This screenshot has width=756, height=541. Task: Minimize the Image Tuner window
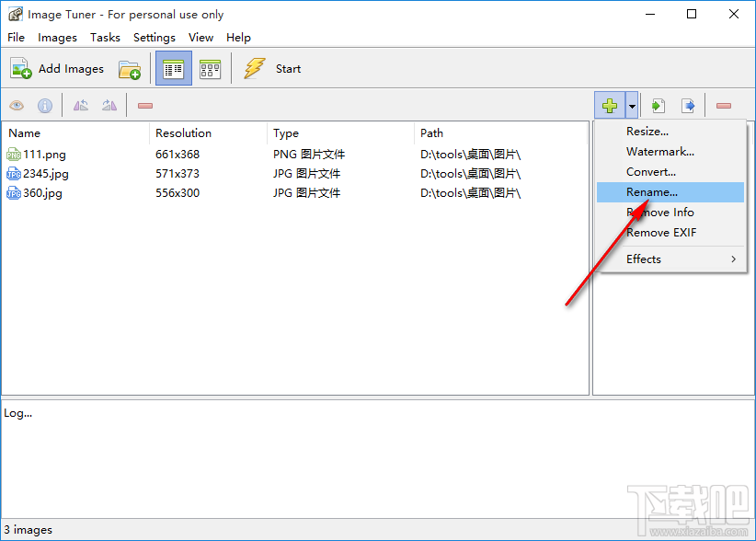click(x=650, y=14)
